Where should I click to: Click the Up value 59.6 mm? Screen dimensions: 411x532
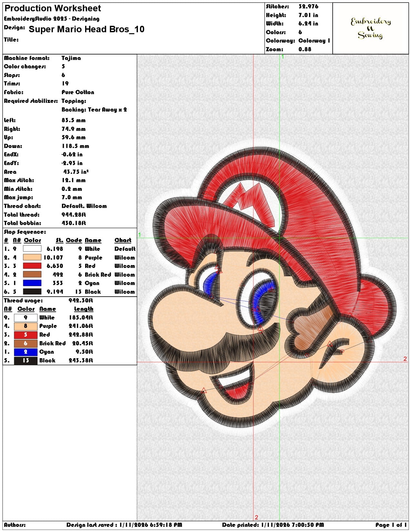[73, 137]
